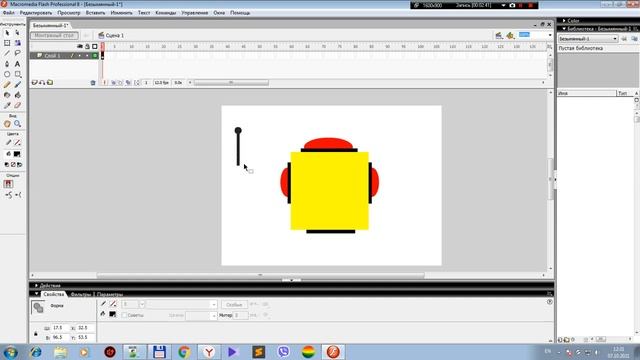
Task: Open the Insert menu
Action: pos(95,13)
